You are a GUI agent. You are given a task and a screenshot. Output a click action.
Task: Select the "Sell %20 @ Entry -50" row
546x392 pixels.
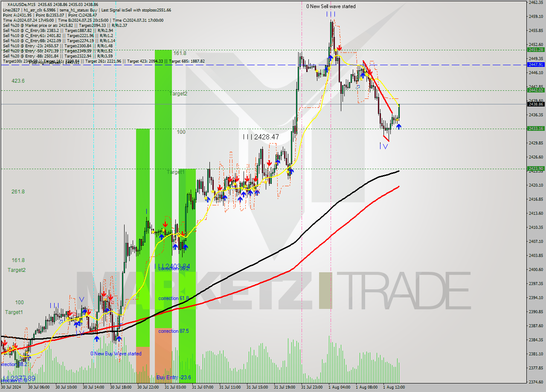click(58, 51)
